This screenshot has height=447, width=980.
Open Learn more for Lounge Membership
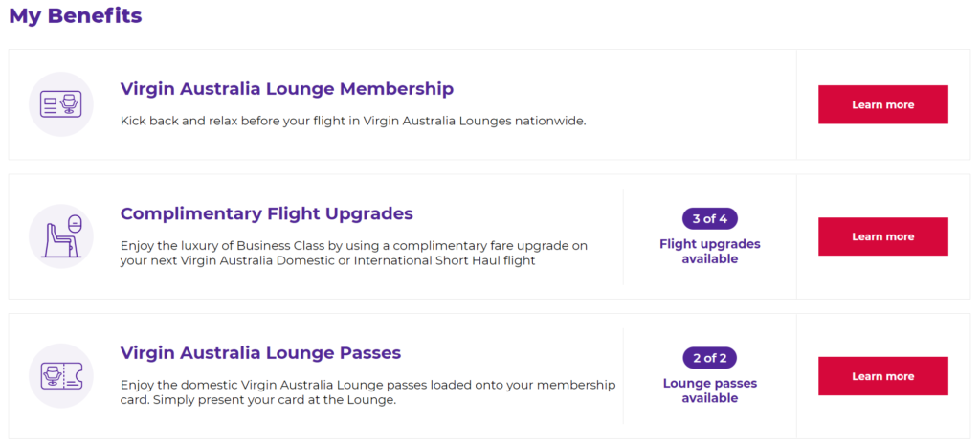tap(882, 104)
